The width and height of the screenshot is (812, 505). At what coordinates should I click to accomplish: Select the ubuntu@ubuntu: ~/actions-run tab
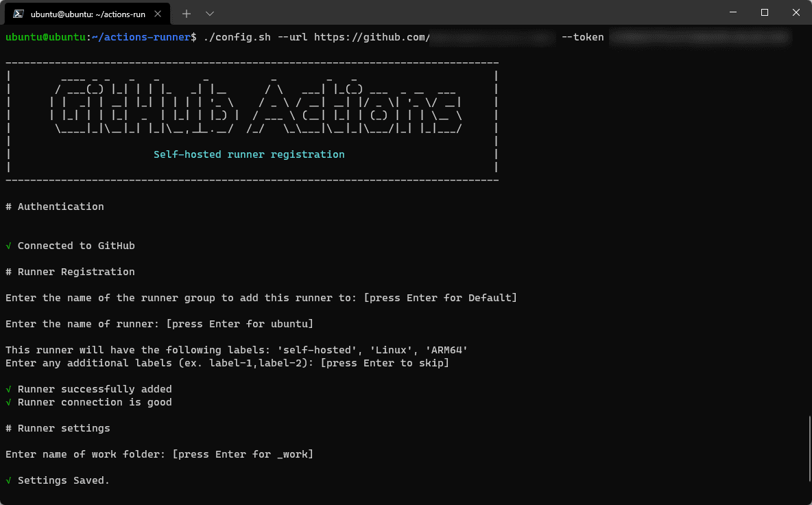87,14
